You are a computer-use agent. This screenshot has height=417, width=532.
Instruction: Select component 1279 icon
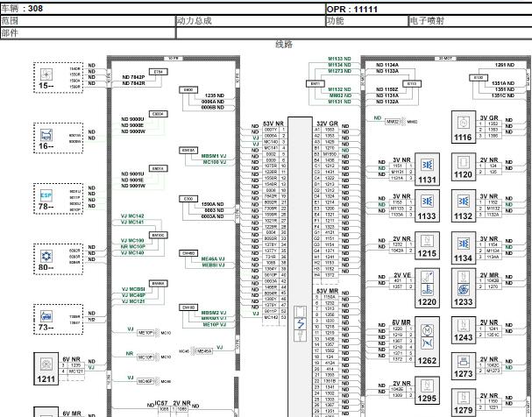tap(463, 398)
